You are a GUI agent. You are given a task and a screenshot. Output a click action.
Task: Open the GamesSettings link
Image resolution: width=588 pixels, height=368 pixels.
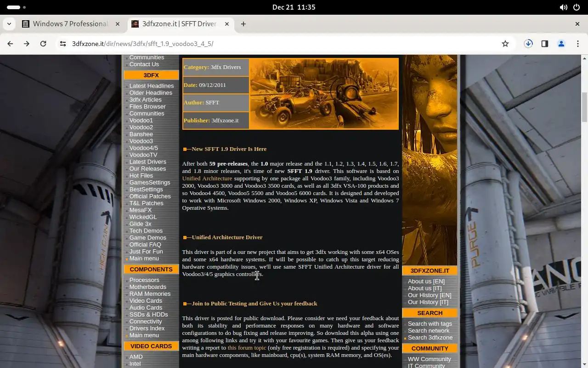pyautogui.click(x=149, y=183)
